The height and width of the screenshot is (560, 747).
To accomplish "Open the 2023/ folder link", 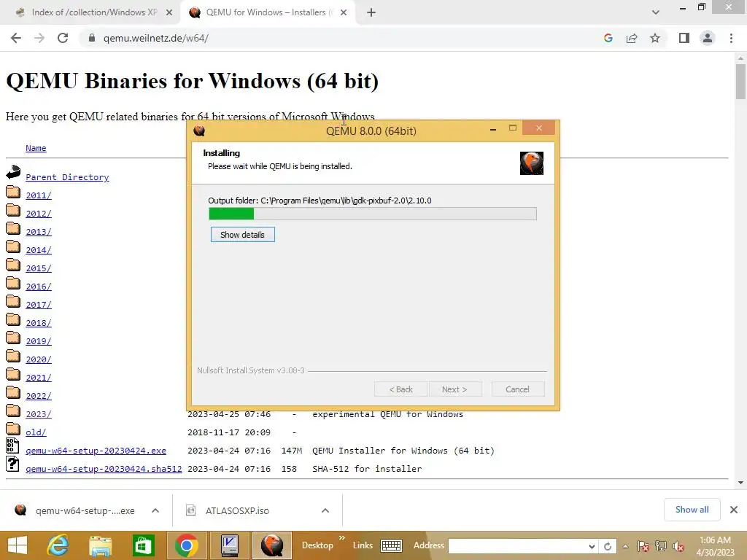I will click(38, 414).
